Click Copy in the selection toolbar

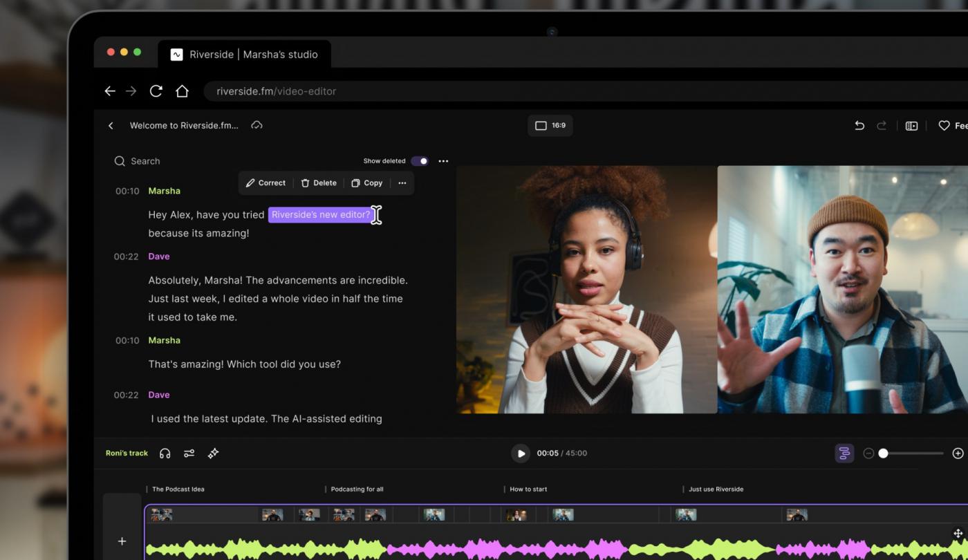[366, 183]
